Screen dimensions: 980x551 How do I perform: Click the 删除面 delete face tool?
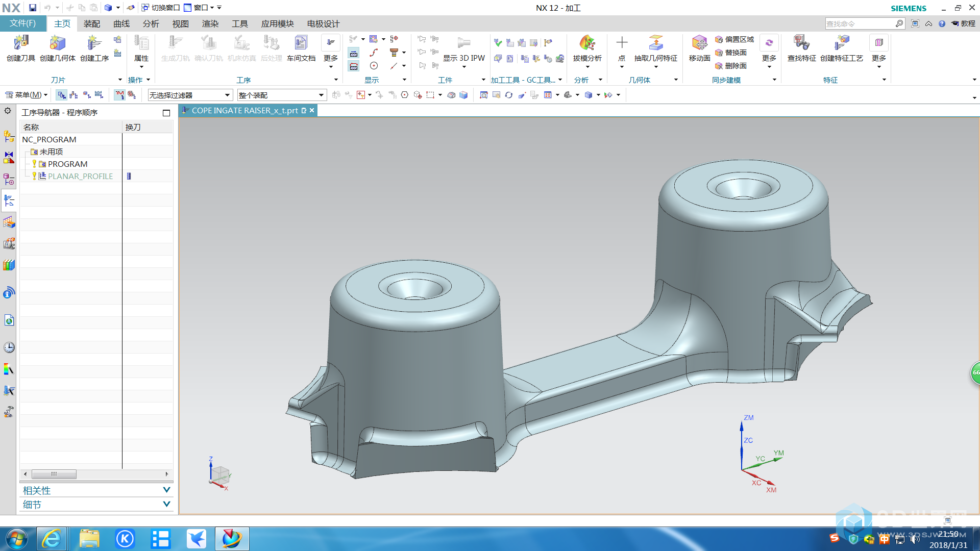731,66
